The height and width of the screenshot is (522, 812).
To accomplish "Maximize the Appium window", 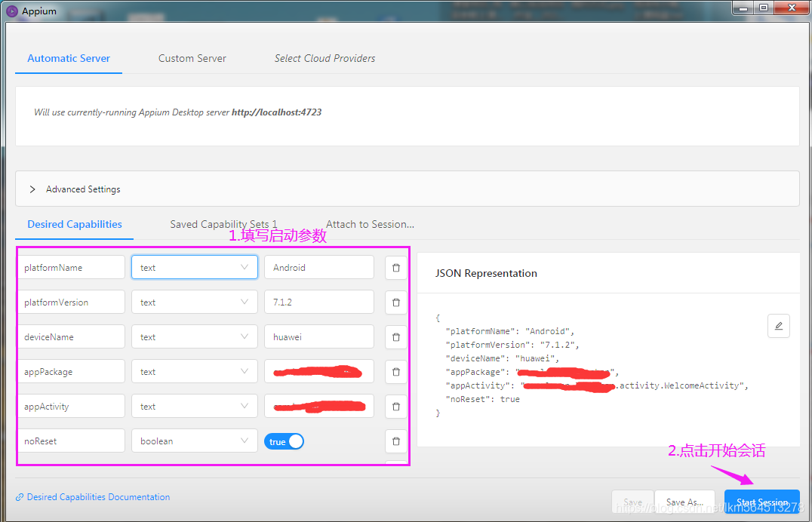I will point(763,8).
